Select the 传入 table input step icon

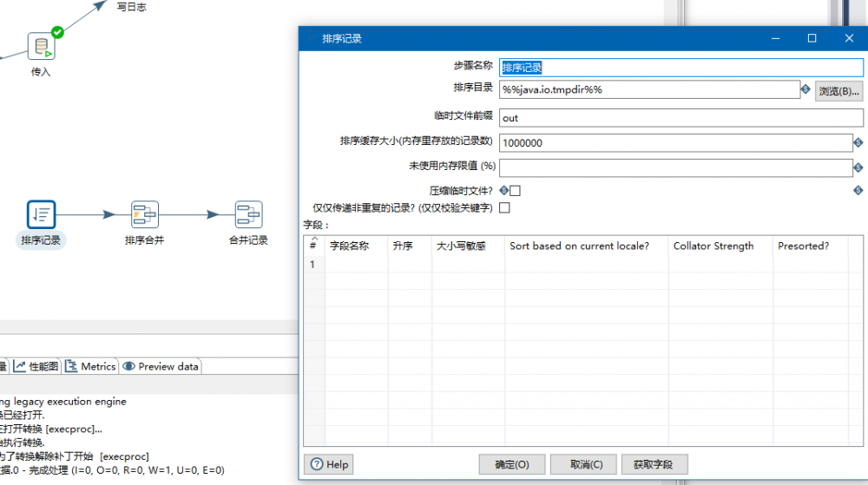coord(41,47)
